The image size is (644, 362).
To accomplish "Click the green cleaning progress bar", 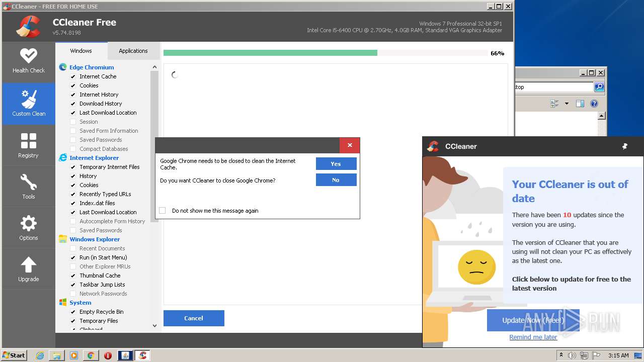I will [x=270, y=53].
